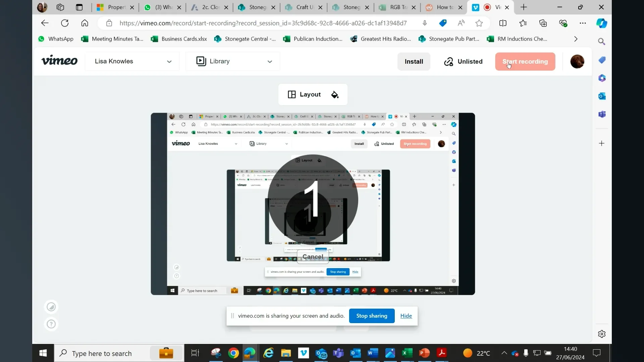
Task: Switch to the RGB Tr browser tab
Action: (397, 7)
